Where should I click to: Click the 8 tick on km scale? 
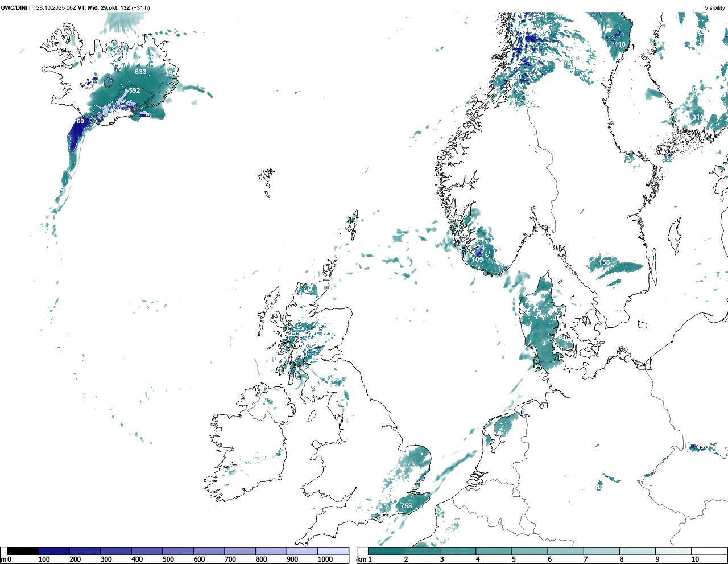coord(621,559)
